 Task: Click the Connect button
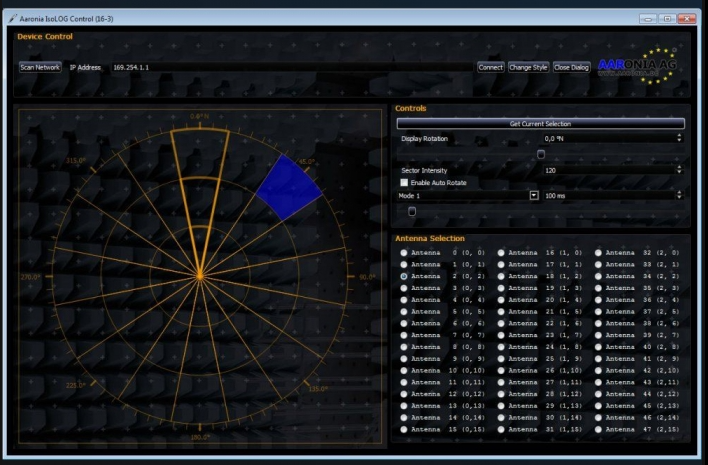[x=490, y=67]
